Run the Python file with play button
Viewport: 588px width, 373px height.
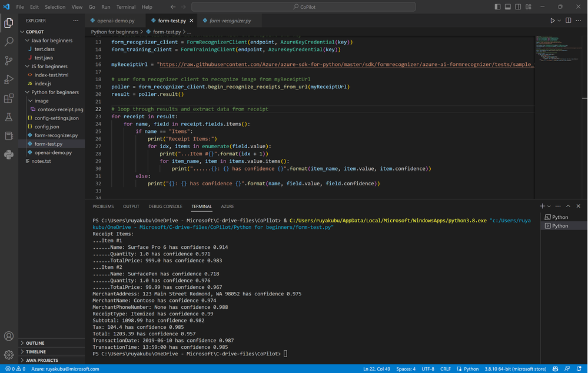point(552,21)
